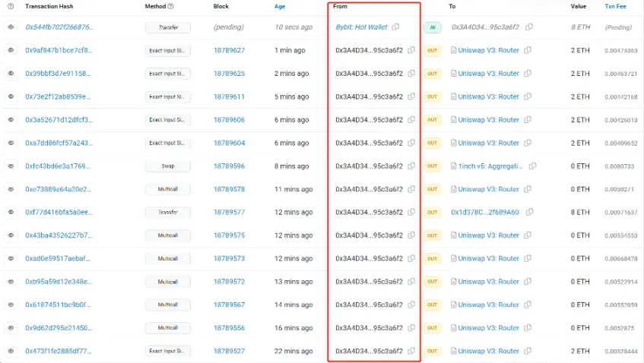This screenshot has width=644, height=363.
Task: Select the '8 ETH' value in block 18789577 row
Action: pyautogui.click(x=580, y=212)
